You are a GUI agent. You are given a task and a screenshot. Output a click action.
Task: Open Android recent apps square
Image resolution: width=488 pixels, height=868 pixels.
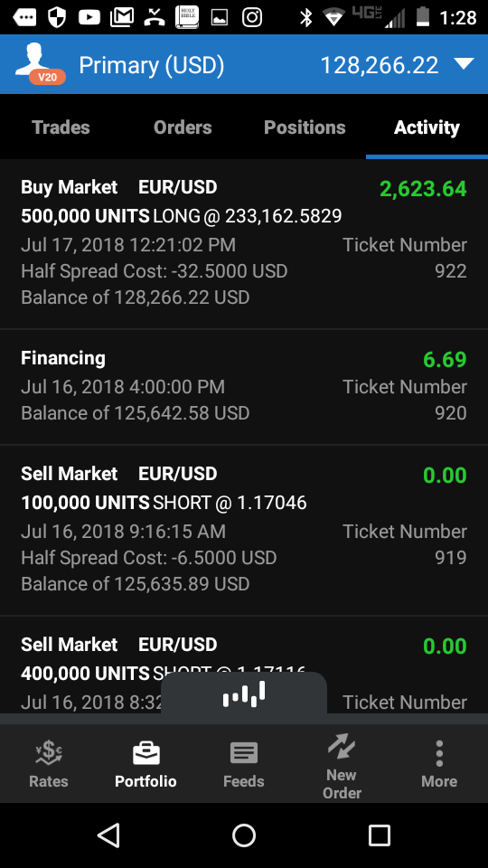[x=380, y=835]
